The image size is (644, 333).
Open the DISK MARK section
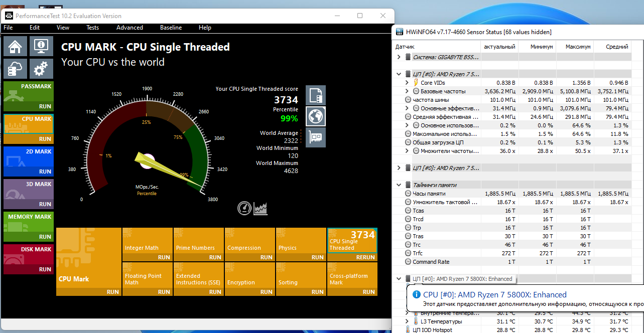coord(28,259)
